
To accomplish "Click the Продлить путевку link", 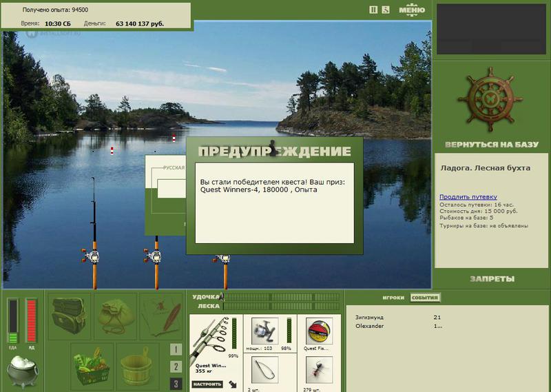I will (x=468, y=197).
